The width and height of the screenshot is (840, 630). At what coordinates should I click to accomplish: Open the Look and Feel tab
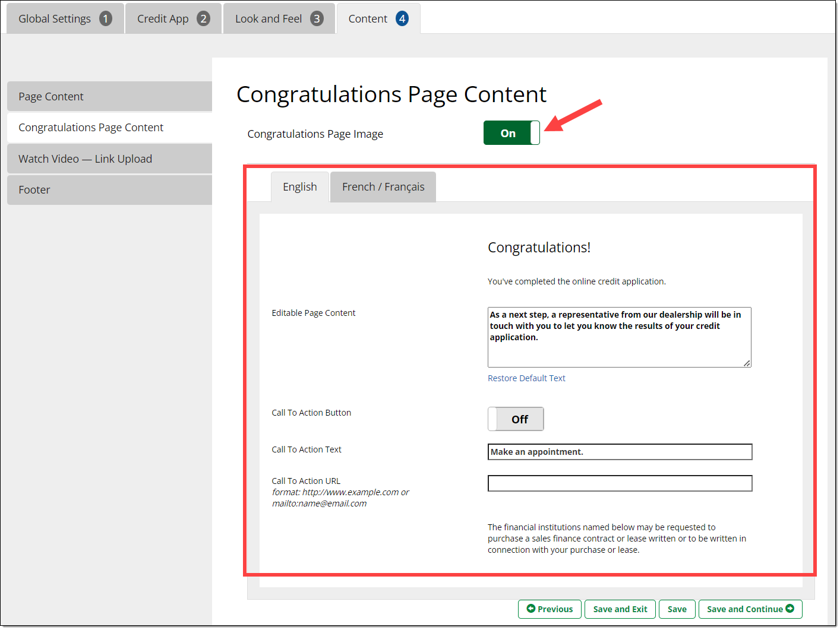(x=268, y=19)
